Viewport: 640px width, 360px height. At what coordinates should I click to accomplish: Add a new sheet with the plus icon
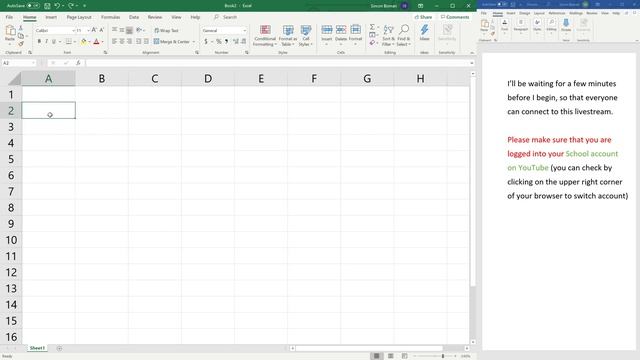(x=59, y=348)
